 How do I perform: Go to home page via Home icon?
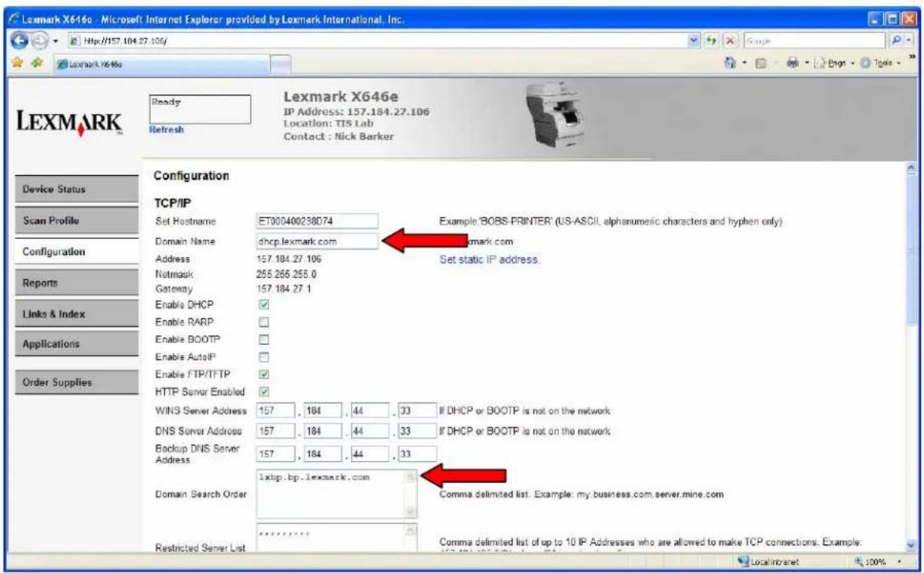(729, 63)
